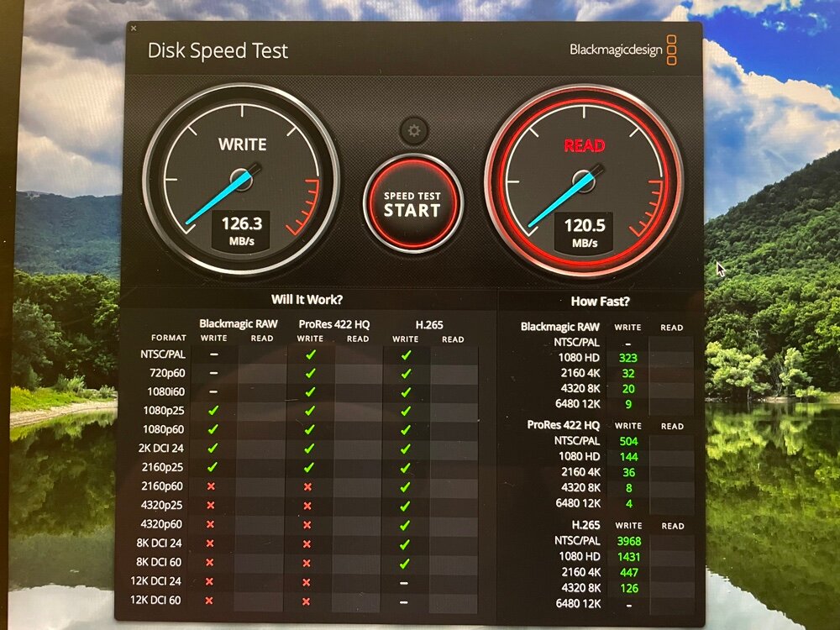Click the 720p60 ProRes 422 HQ checkmark
The width and height of the screenshot is (840, 630).
point(310,374)
